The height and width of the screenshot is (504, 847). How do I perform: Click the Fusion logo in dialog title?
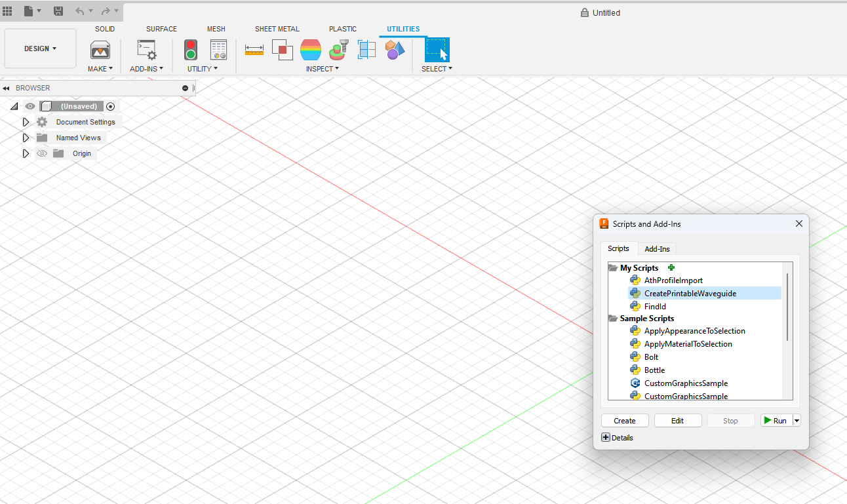[604, 223]
